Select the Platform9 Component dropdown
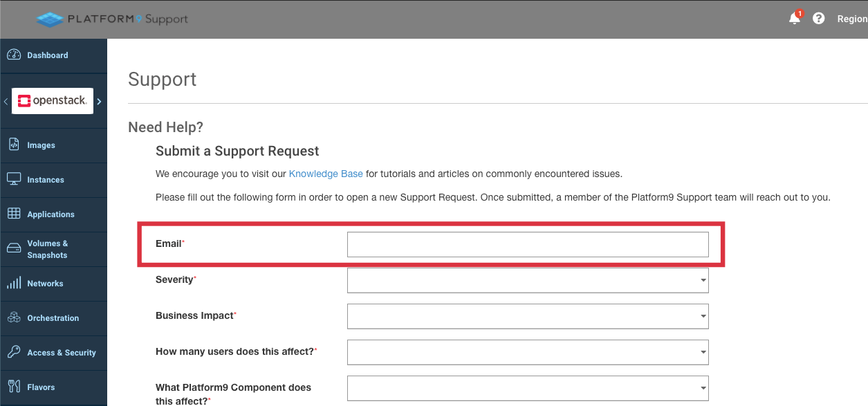The height and width of the screenshot is (406, 868). click(x=527, y=388)
